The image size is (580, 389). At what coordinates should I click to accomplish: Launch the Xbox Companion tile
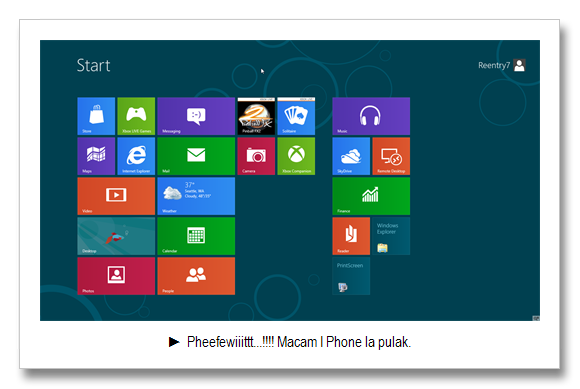pos(296,156)
